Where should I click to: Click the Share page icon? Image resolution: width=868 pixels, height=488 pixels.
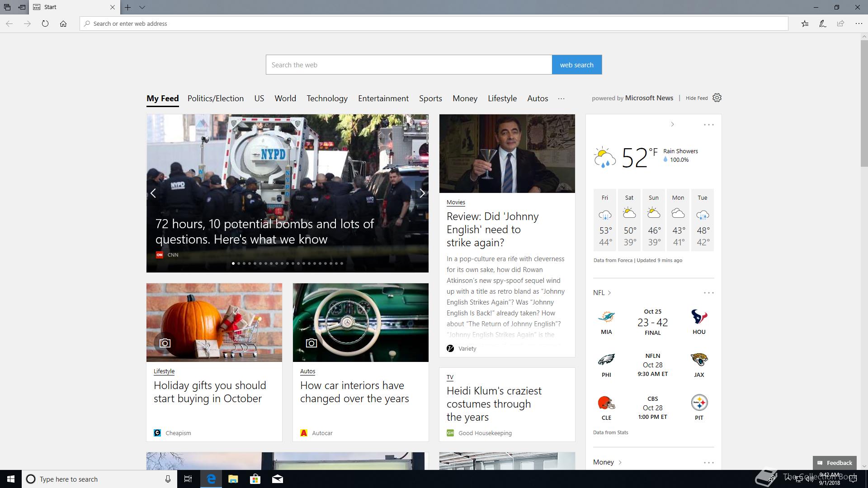click(840, 23)
